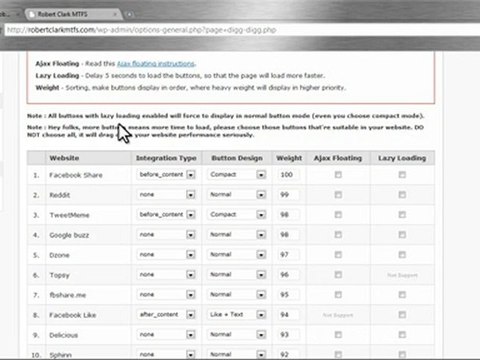Open Reddit Button Design dropdown

pyautogui.click(x=237, y=195)
